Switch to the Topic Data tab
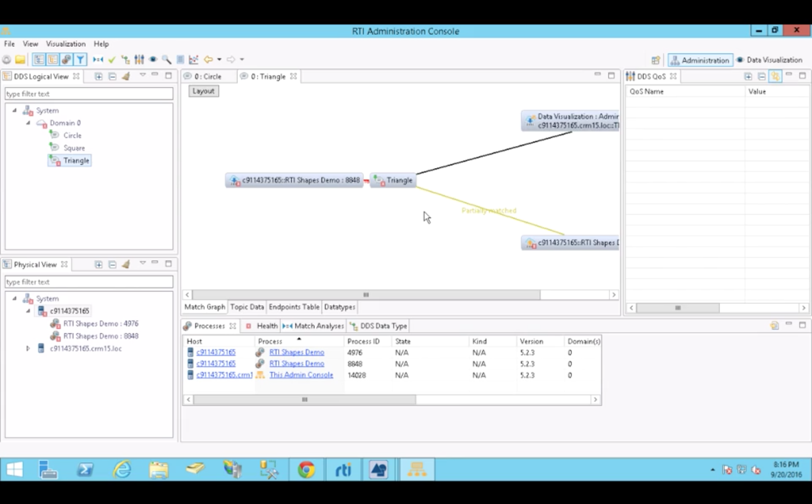This screenshot has width=812, height=504. click(x=247, y=307)
